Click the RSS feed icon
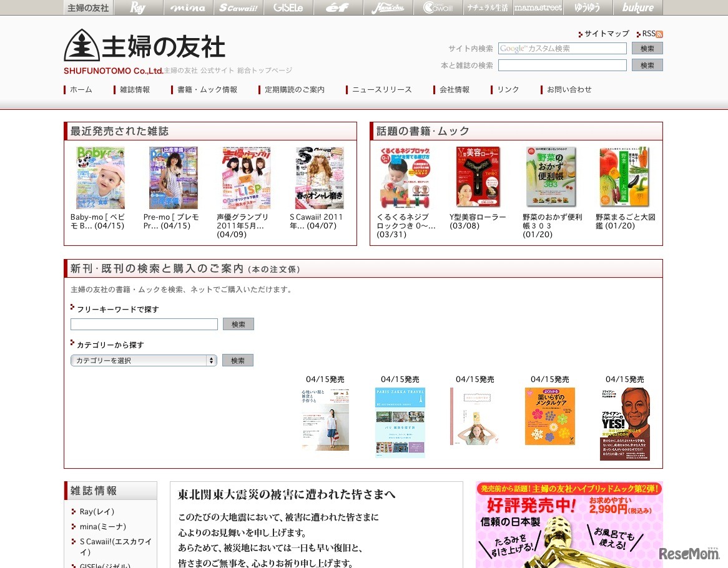 point(659,34)
